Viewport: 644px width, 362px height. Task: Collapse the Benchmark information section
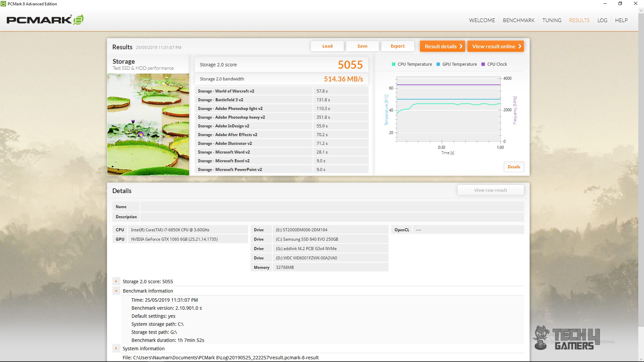point(116,291)
